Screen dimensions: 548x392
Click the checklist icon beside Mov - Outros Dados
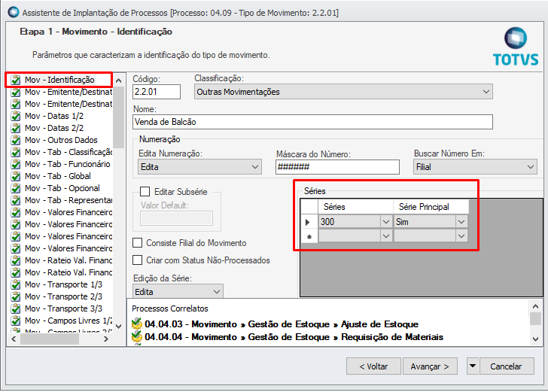click(15, 140)
